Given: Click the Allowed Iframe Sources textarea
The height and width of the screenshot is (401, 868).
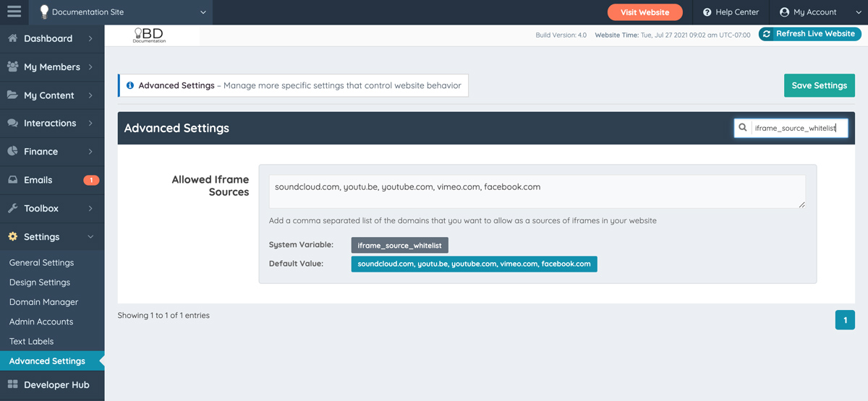Looking at the screenshot, I should coord(537,191).
